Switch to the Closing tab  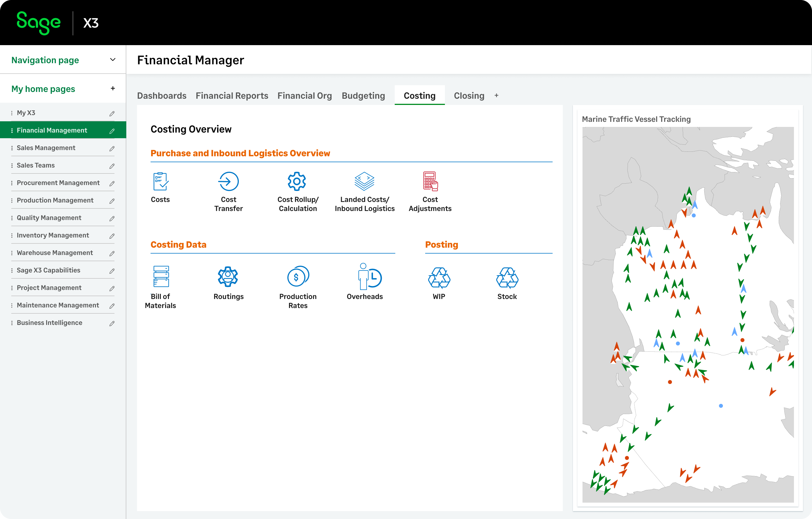coord(469,96)
